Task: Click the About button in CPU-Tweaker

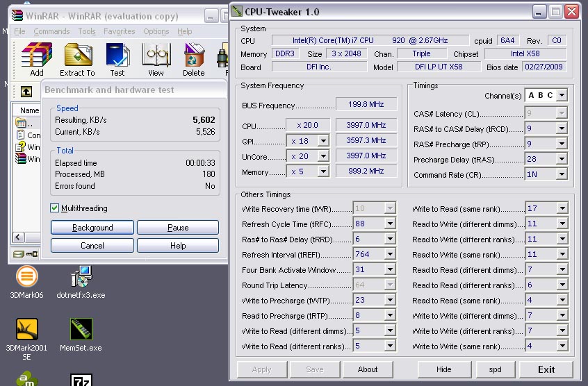Action: (x=368, y=369)
